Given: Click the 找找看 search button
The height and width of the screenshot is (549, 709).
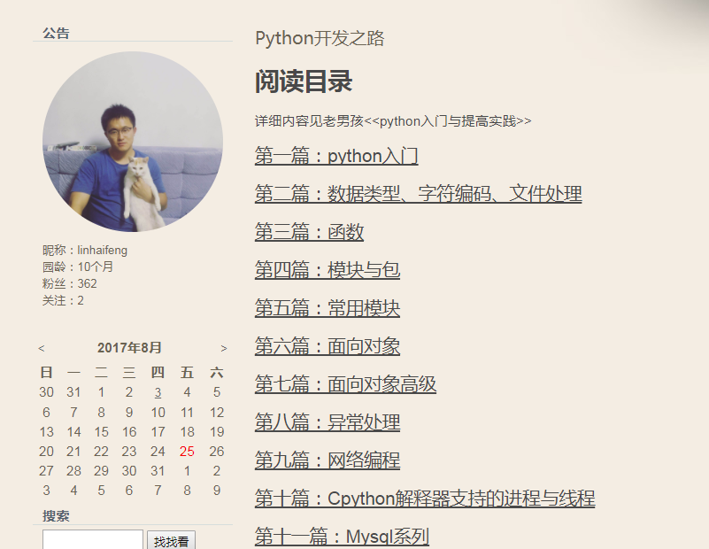Looking at the screenshot, I should click(x=171, y=540).
